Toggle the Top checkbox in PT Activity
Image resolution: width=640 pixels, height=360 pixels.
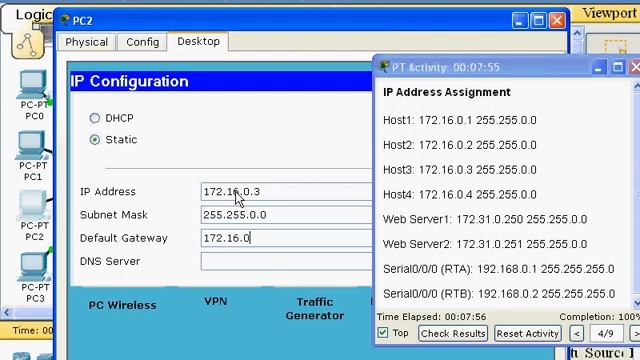(383, 333)
